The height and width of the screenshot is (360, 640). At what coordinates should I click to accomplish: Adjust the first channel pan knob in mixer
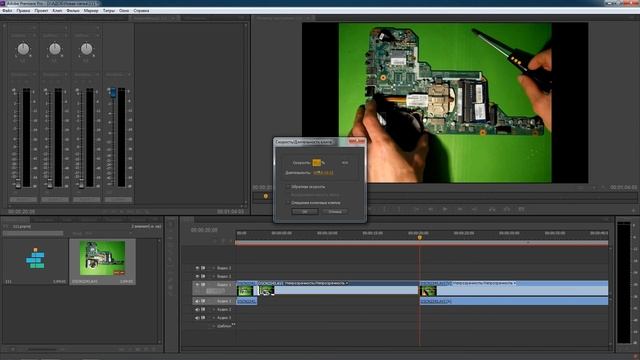click(x=23, y=49)
